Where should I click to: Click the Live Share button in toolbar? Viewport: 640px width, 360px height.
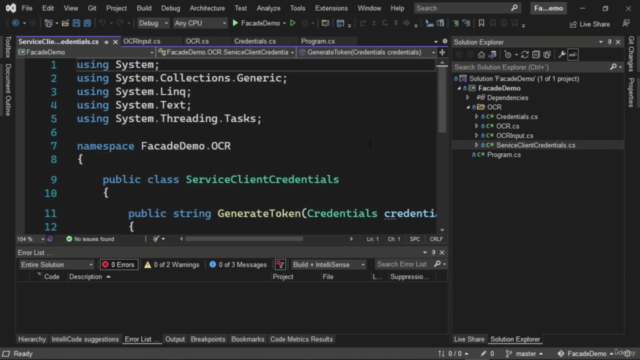(x=590, y=24)
